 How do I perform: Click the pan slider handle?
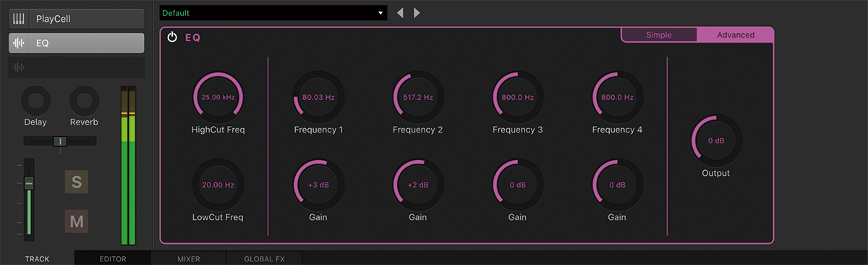60,141
